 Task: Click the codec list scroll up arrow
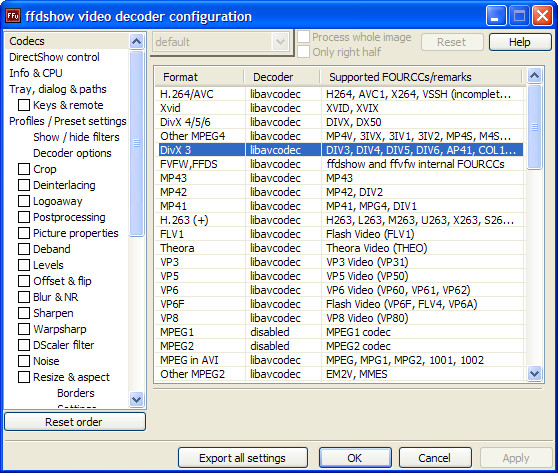(535, 75)
